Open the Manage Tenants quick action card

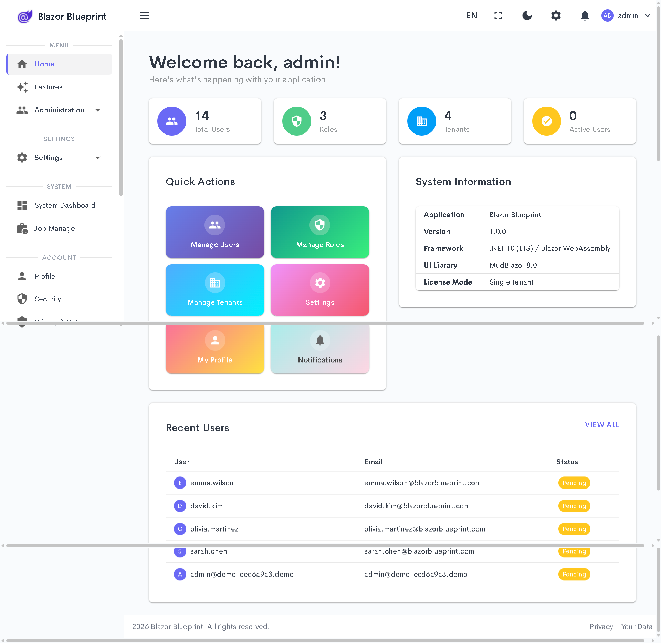214,290
